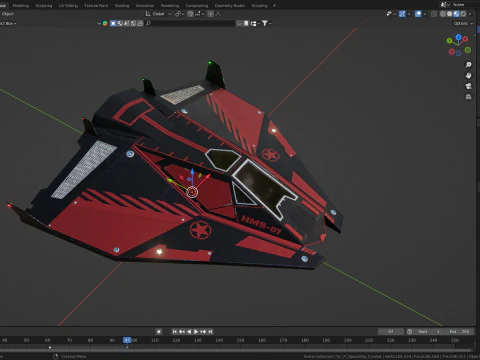Toggle preview range clock icon
This screenshot has height=360, width=480.
point(409,332)
